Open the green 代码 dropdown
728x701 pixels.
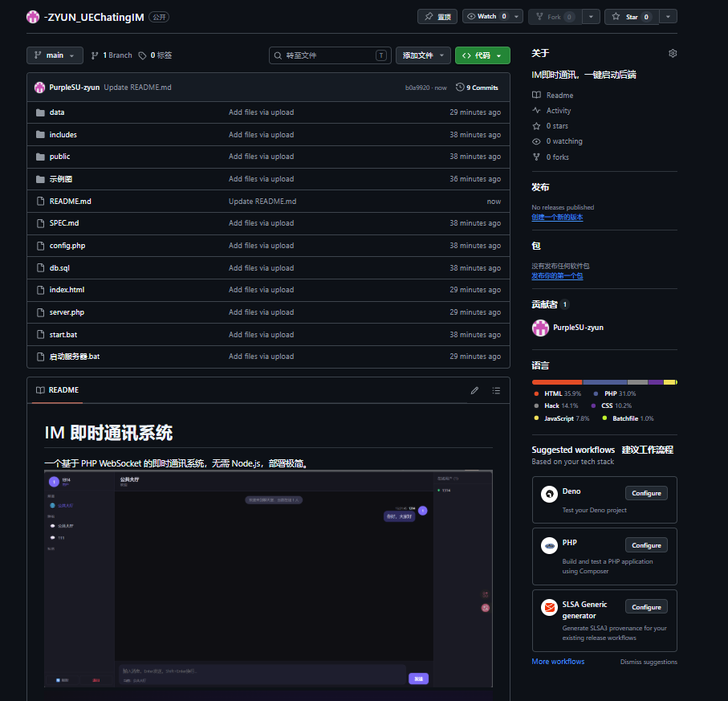pos(482,55)
